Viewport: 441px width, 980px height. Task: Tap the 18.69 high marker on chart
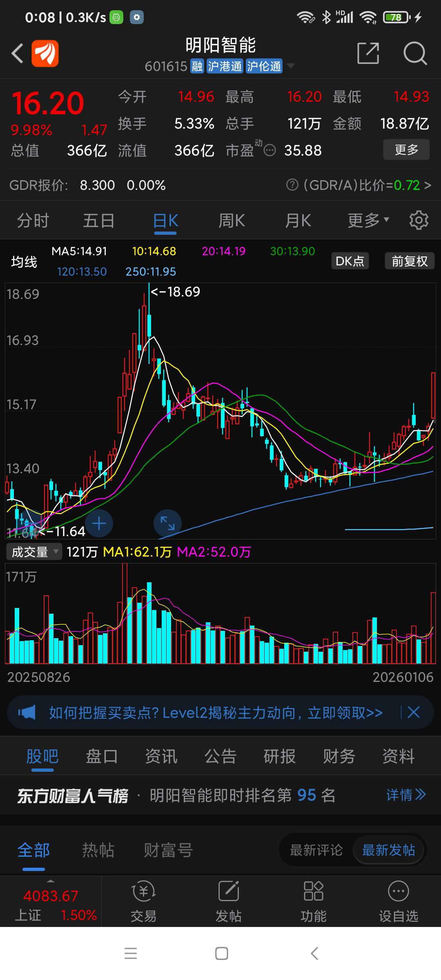click(x=175, y=292)
